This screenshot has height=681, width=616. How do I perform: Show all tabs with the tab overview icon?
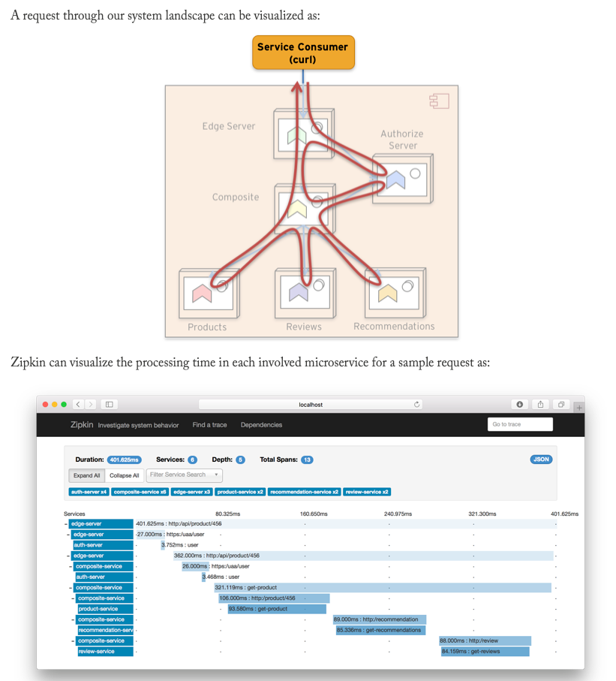tap(561, 405)
